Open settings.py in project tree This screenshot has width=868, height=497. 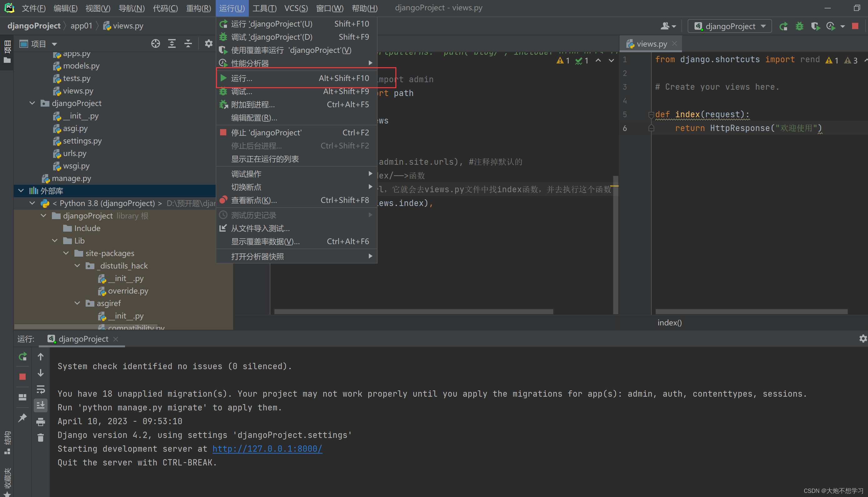82,141
